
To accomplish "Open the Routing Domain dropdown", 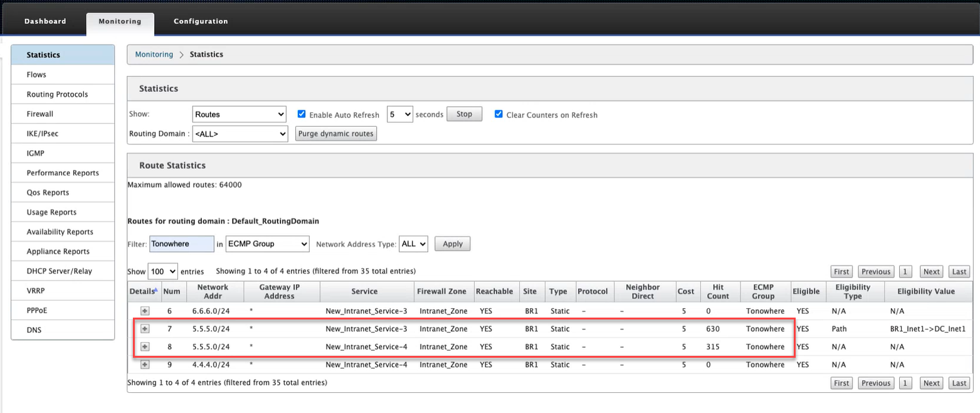I will [x=239, y=134].
